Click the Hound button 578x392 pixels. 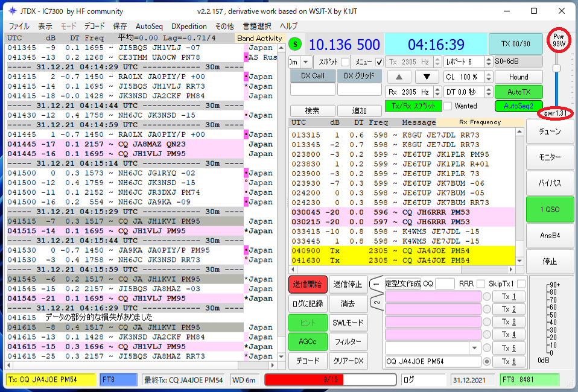coord(519,77)
